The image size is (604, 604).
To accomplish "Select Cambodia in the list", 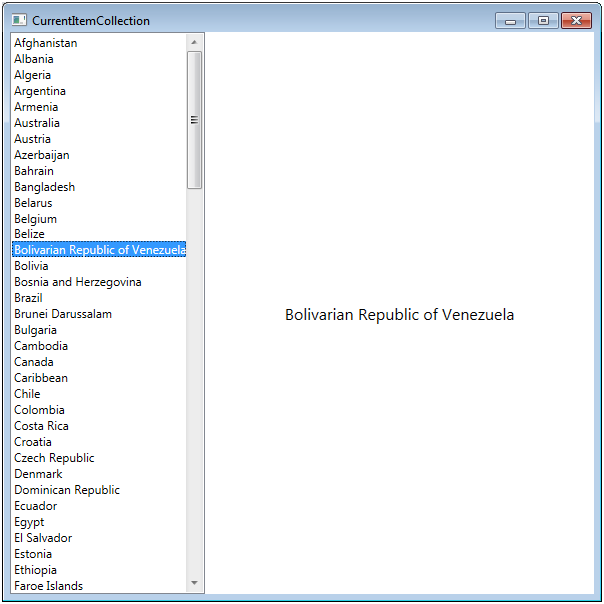I will [99, 346].
